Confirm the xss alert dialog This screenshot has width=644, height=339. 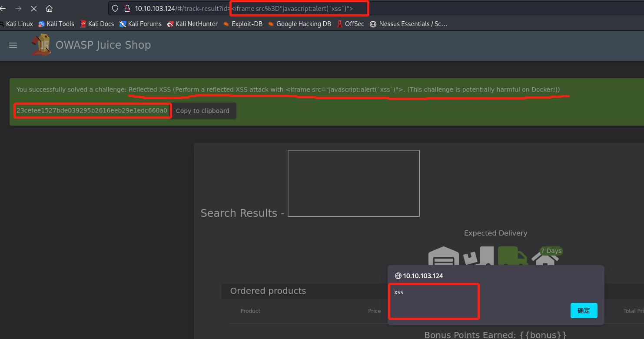[584, 311]
